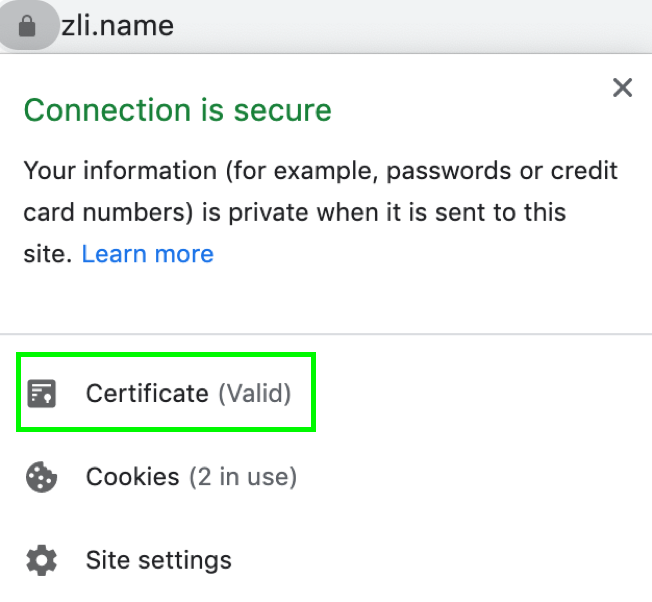Image resolution: width=652 pixels, height=602 pixels.
Task: Close the site information popup
Action: click(x=622, y=88)
